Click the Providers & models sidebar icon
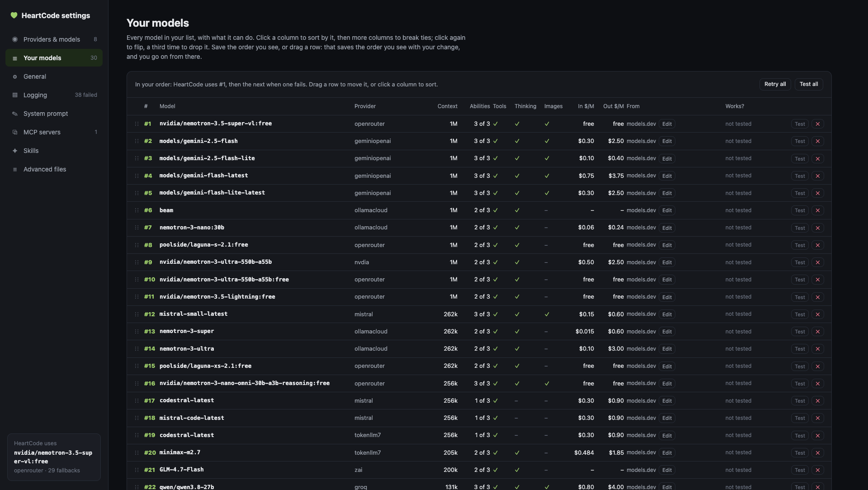Screen dimensions: 868x490 tap(15, 39)
